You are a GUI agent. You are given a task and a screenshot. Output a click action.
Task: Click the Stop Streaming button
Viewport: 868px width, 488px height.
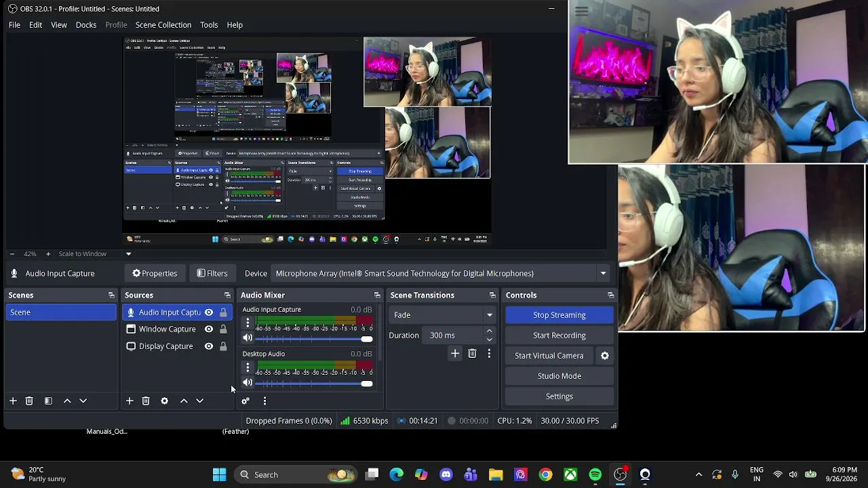[559, 315]
